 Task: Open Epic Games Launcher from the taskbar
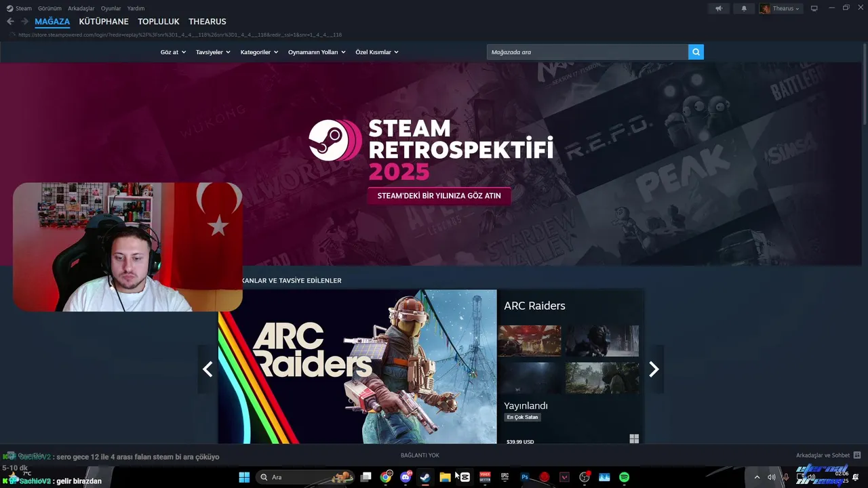[505, 477]
